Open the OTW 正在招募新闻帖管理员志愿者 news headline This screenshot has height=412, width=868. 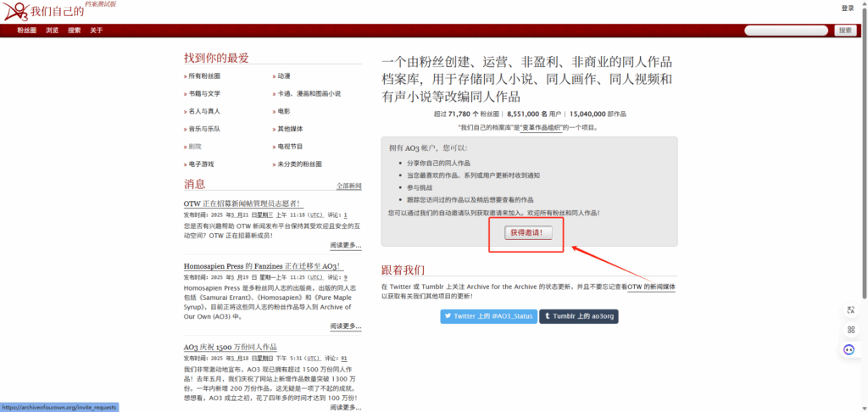[243, 203]
